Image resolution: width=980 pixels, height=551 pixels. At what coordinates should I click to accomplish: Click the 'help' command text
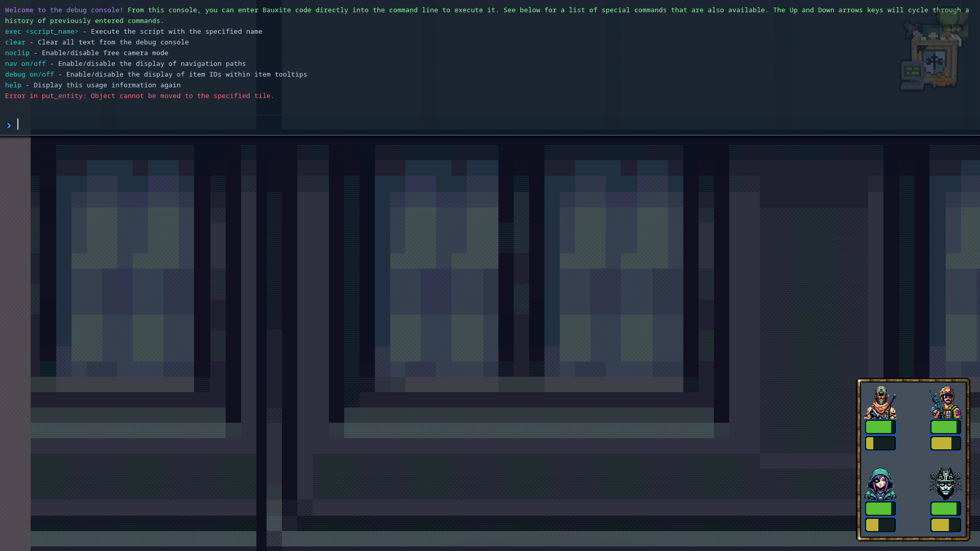tap(13, 85)
